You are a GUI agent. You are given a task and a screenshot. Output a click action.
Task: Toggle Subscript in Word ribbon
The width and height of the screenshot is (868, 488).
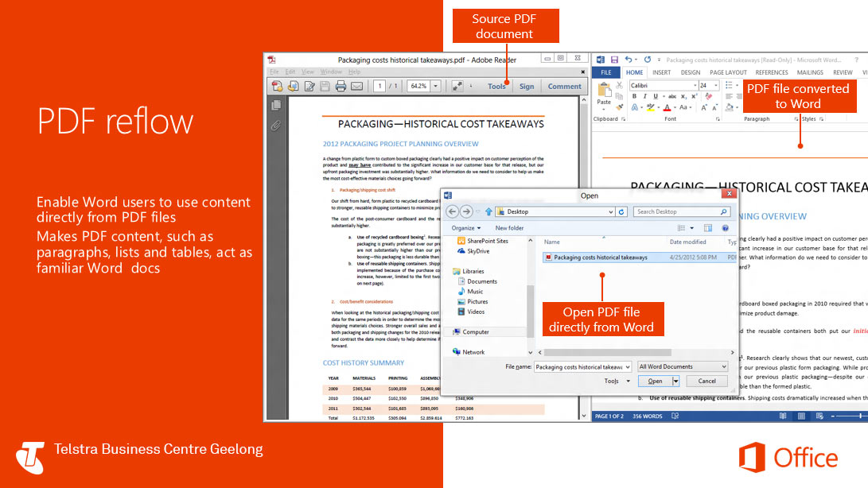[x=683, y=96]
